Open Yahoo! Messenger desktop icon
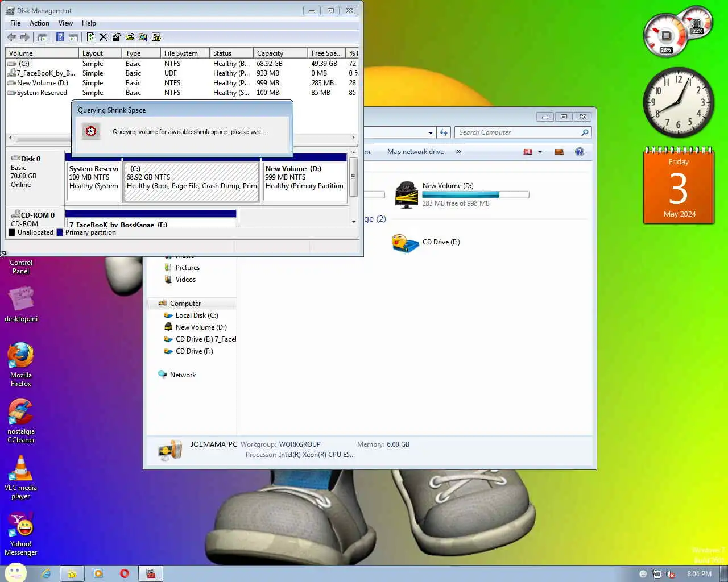This screenshot has height=582, width=728. [x=21, y=533]
